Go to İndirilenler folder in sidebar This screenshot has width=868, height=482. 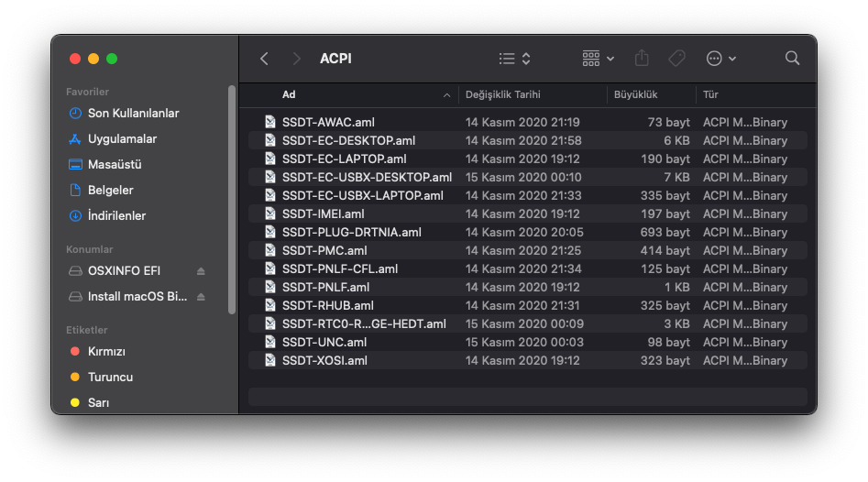click(x=116, y=216)
